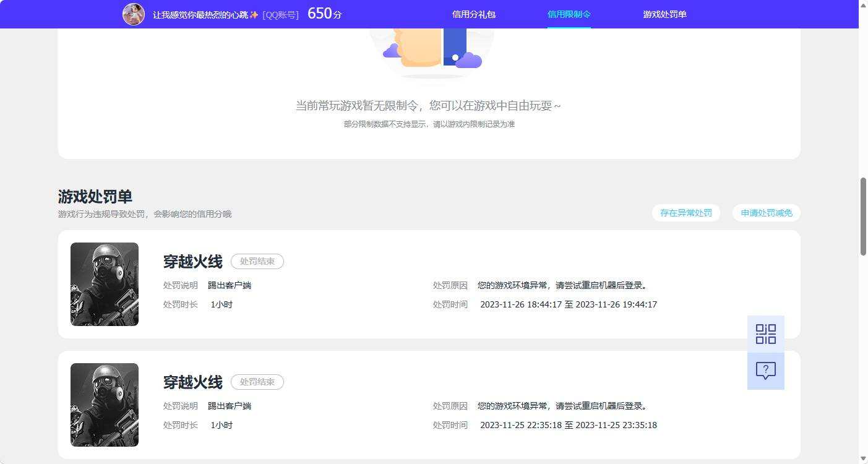Click the nickname 让我感觉你最热烈的心跳
The width and height of the screenshot is (868, 464).
(205, 14)
